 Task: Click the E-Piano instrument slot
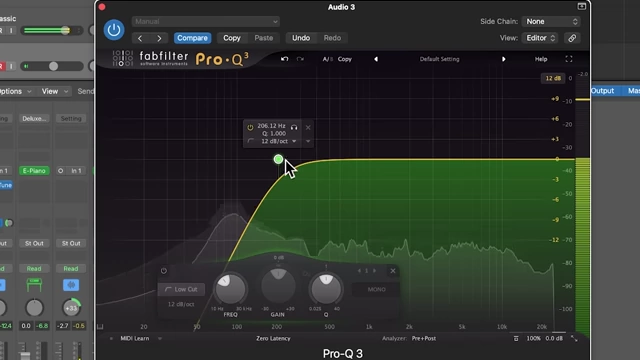coord(34,171)
